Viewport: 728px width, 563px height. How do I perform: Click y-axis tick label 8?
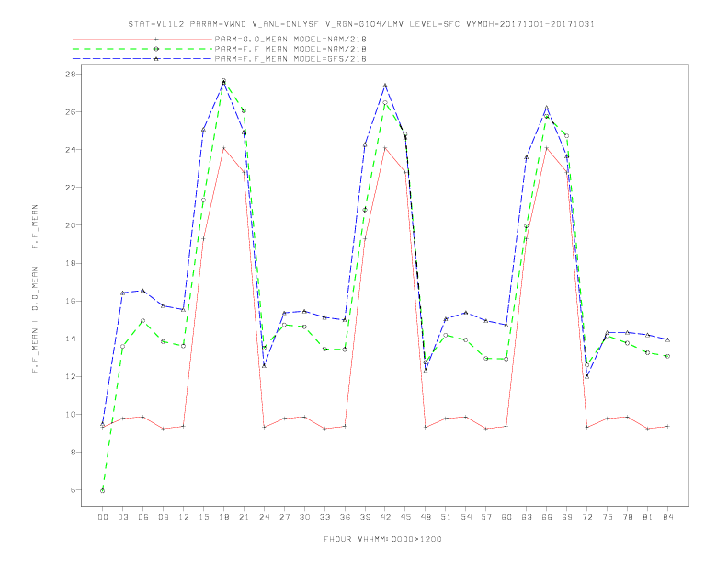(74, 453)
